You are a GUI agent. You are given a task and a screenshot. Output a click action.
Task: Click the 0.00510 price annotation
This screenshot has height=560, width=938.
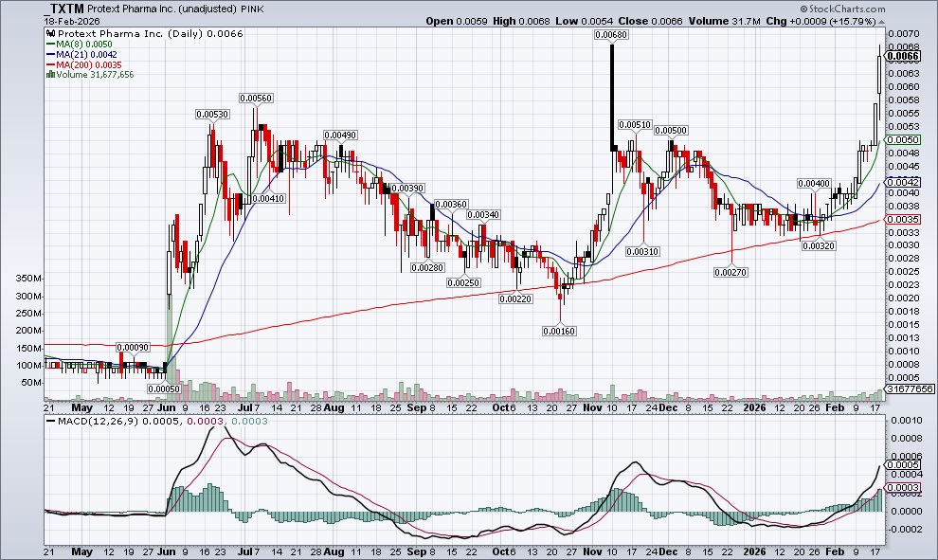[635, 125]
